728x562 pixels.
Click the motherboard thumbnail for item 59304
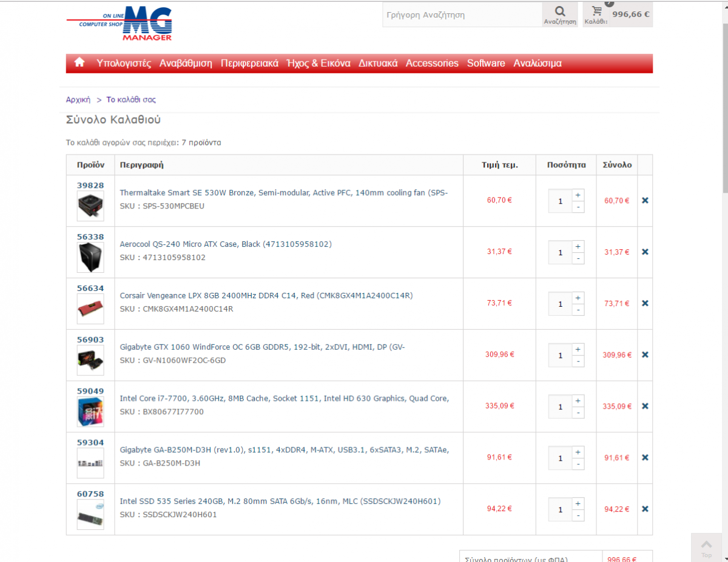tap(90, 463)
